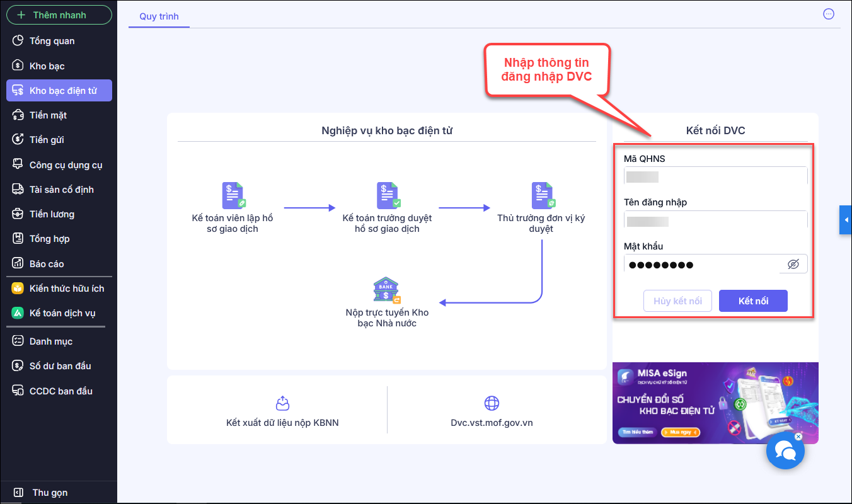Click Kết xuất dữ liệu nộp KBNN icon
This screenshot has height=504, width=852.
(x=283, y=403)
